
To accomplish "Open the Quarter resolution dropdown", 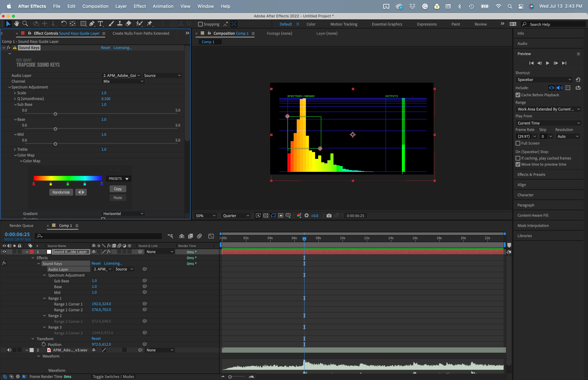I will click(x=236, y=216).
